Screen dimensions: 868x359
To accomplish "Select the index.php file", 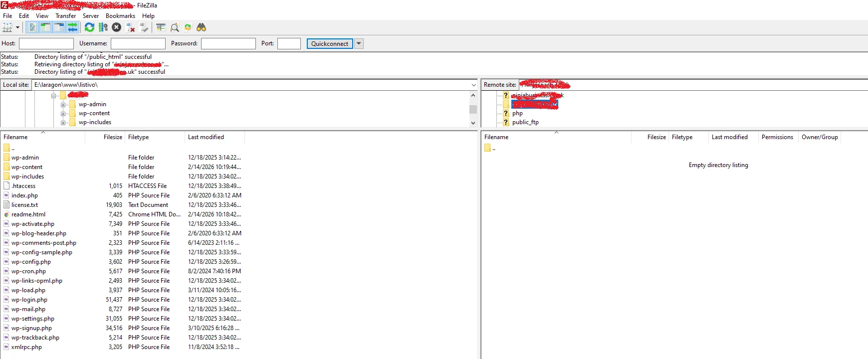I will [x=24, y=195].
